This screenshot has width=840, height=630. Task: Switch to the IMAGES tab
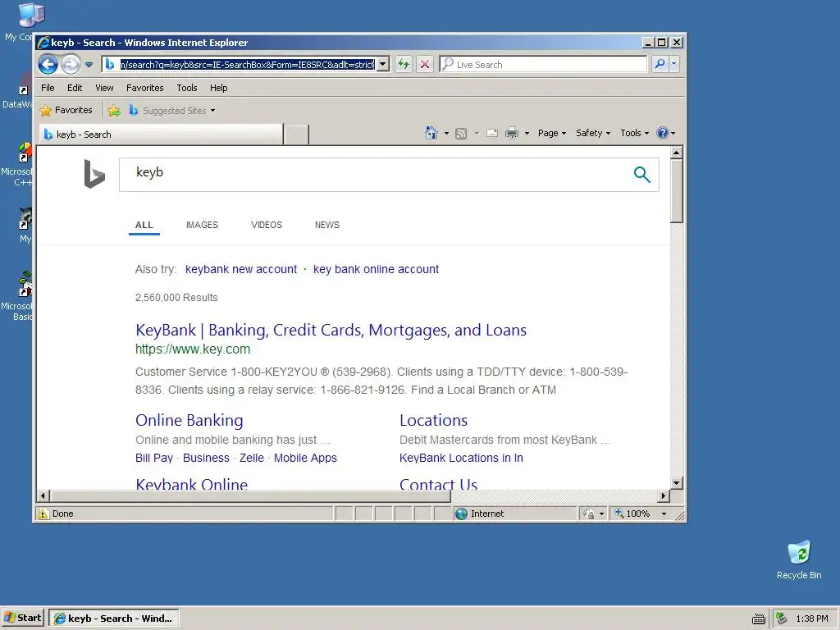(x=202, y=225)
